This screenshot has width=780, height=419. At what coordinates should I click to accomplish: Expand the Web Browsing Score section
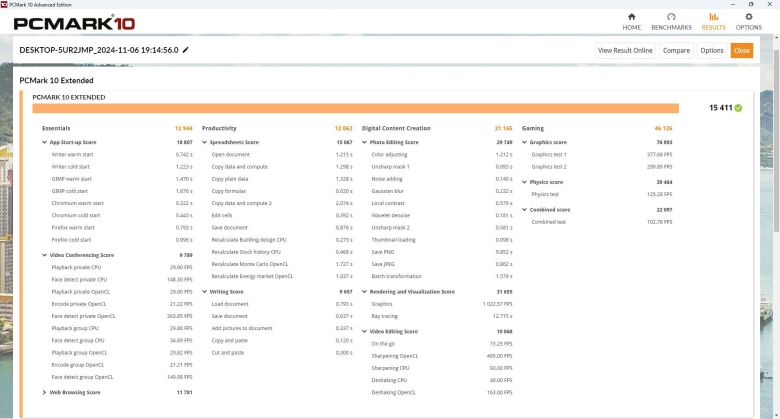tap(44, 392)
